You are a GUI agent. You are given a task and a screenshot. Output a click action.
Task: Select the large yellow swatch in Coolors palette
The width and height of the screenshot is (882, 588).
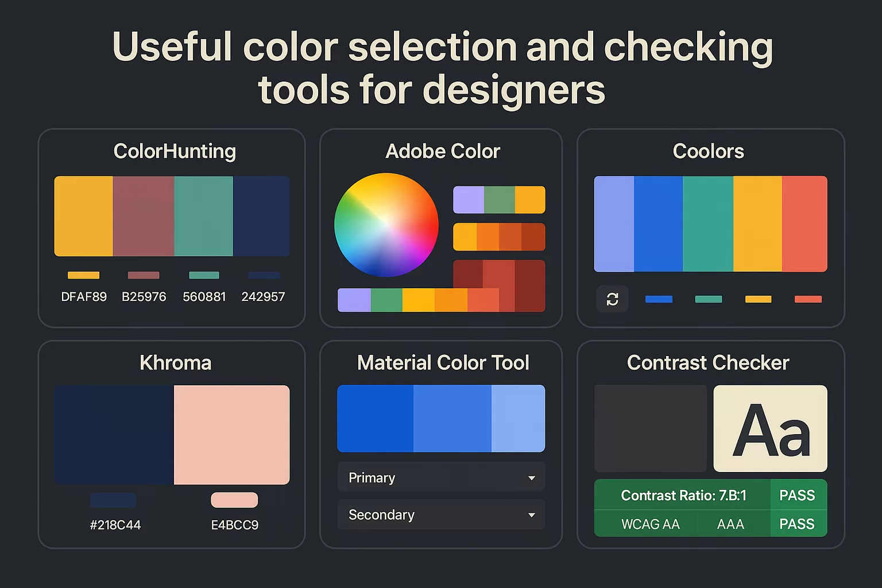tap(757, 224)
